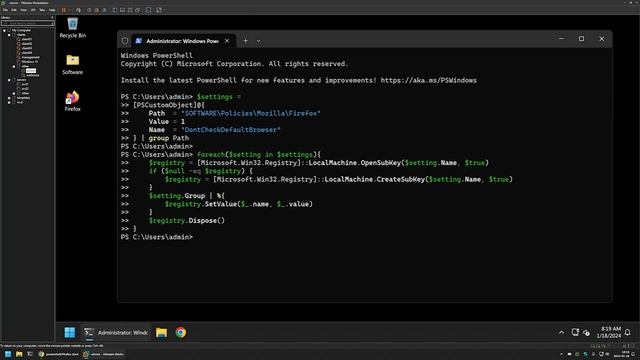
Task: Switch to VMware Workstation host taskbar button
Action: click(x=104, y=354)
